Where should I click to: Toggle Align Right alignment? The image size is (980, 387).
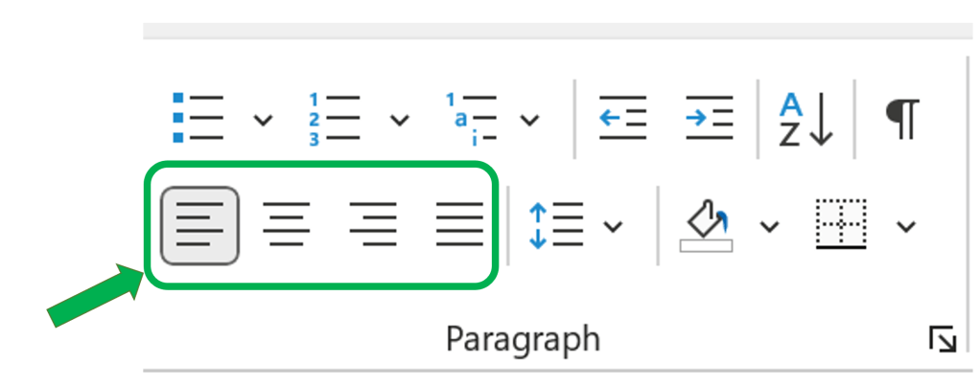(373, 225)
